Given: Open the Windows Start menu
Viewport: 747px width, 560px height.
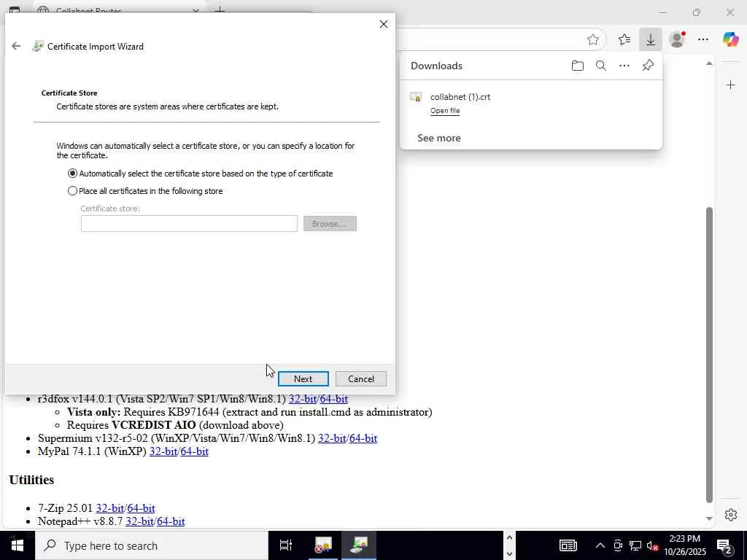Looking at the screenshot, I should click(18, 545).
